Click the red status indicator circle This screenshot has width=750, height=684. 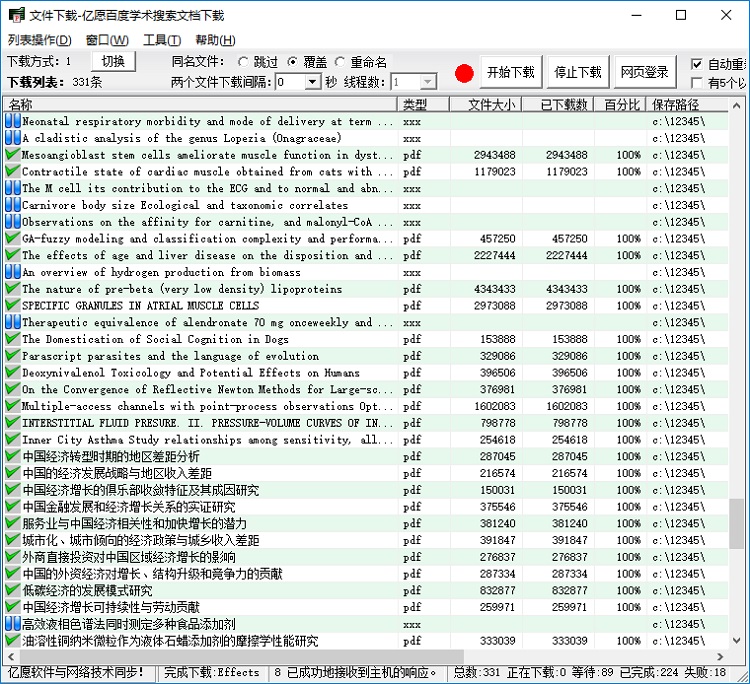pyautogui.click(x=464, y=73)
